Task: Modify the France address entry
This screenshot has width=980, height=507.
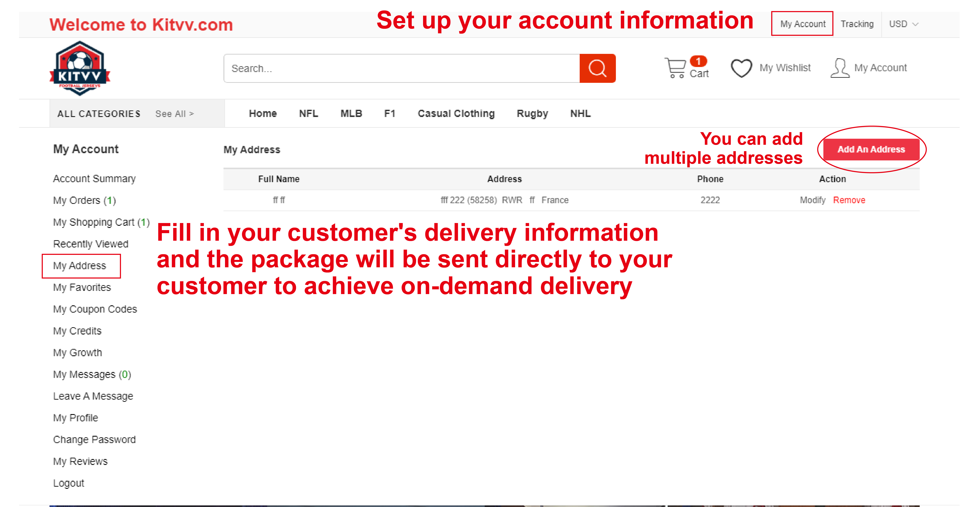Action: 812,200
